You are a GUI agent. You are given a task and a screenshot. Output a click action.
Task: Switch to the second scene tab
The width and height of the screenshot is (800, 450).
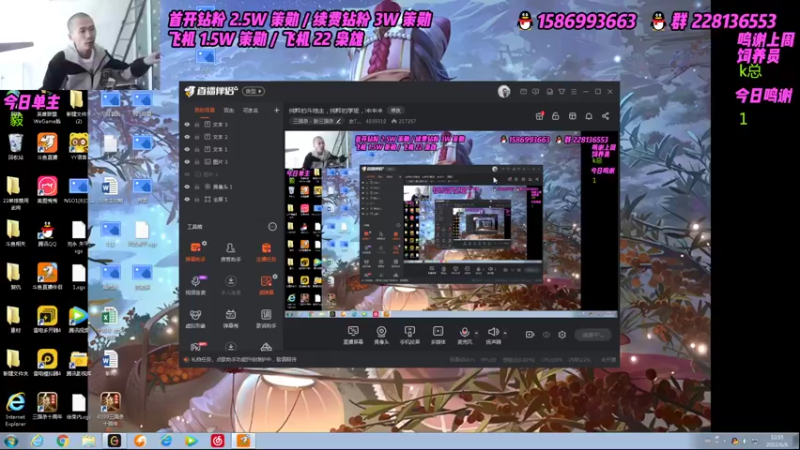tap(229, 110)
